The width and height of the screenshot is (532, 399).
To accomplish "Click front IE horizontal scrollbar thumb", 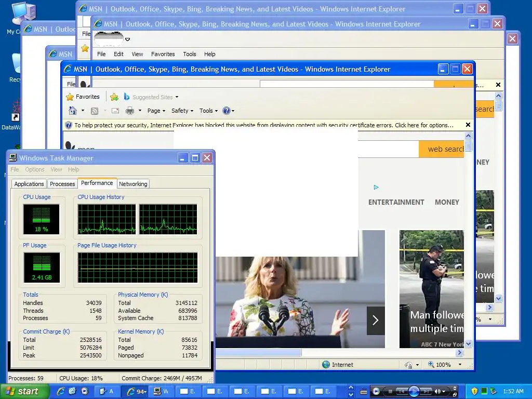I will click(x=258, y=353).
